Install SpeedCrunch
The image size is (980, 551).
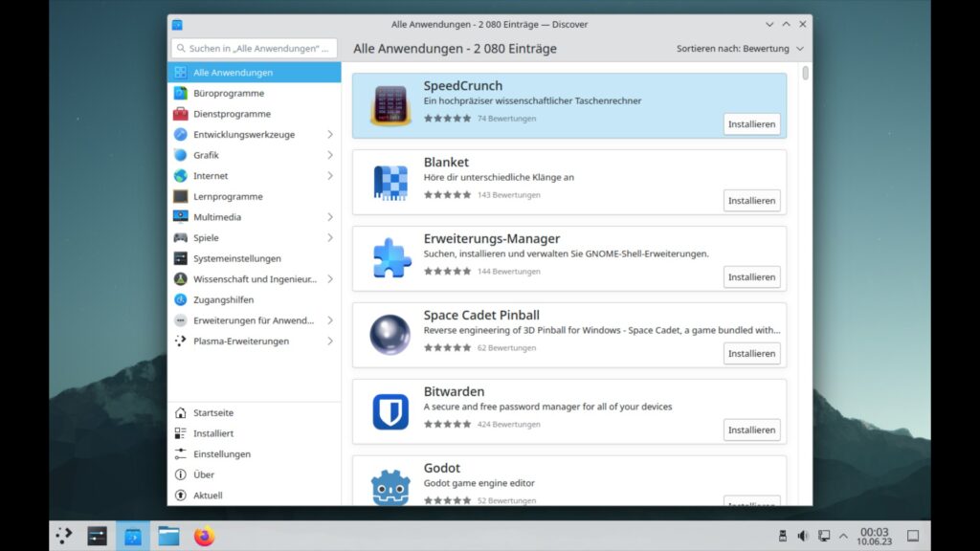pos(752,124)
